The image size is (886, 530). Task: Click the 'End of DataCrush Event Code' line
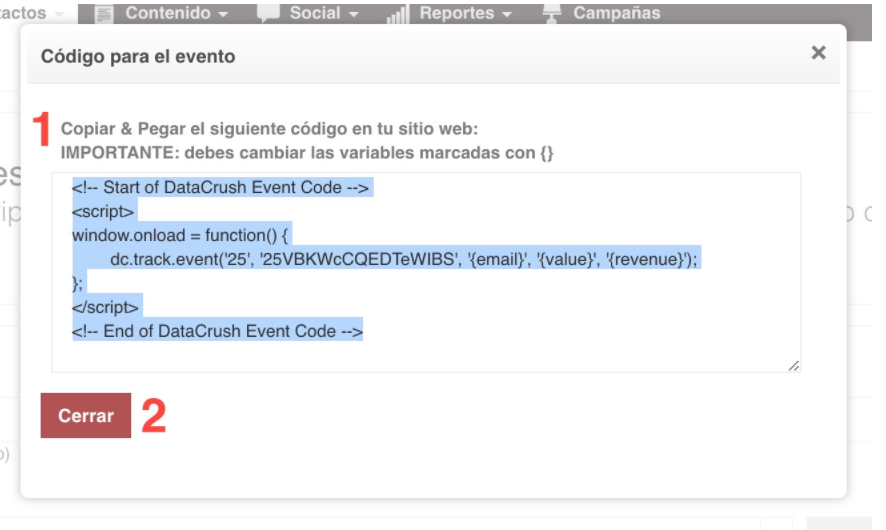coord(218,331)
